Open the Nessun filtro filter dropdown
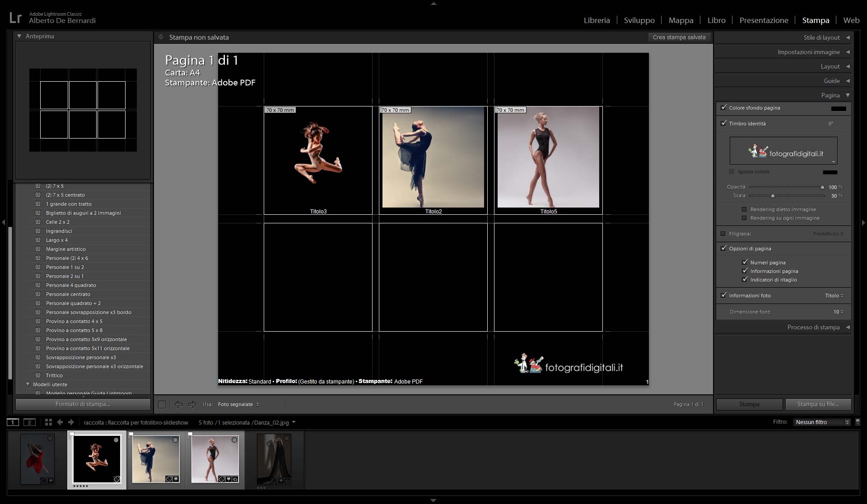The height and width of the screenshot is (504, 867). coord(822,422)
